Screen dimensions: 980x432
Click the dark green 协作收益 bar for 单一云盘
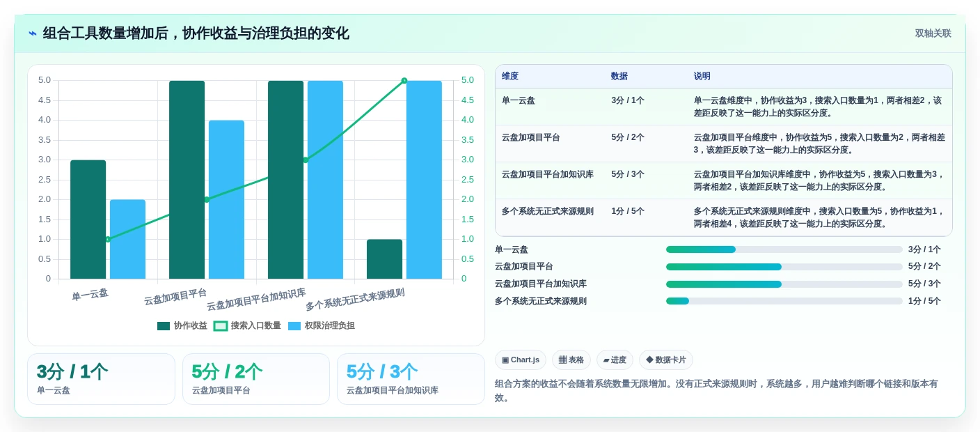tap(88, 219)
